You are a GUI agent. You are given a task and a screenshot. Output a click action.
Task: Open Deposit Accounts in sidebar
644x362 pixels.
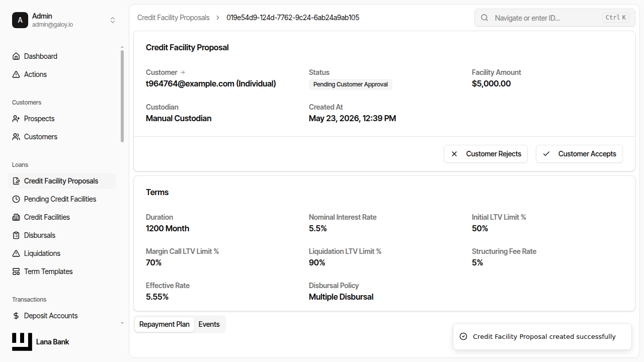click(x=62, y=316)
